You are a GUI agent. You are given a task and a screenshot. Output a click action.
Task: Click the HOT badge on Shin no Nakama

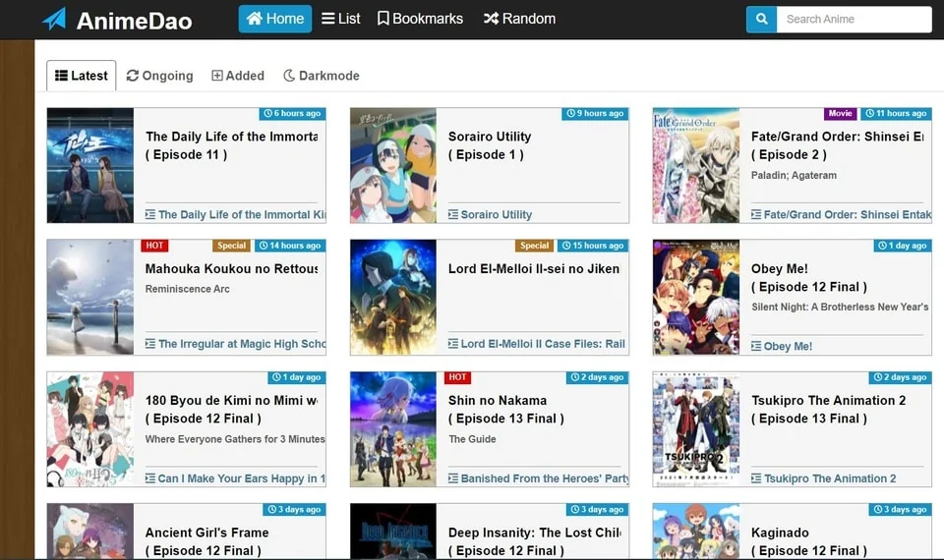(457, 377)
